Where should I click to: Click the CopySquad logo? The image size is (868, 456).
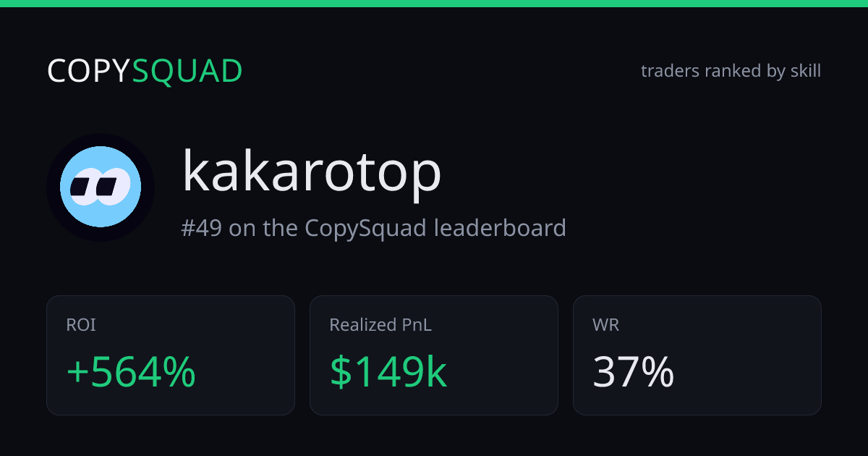coord(145,71)
